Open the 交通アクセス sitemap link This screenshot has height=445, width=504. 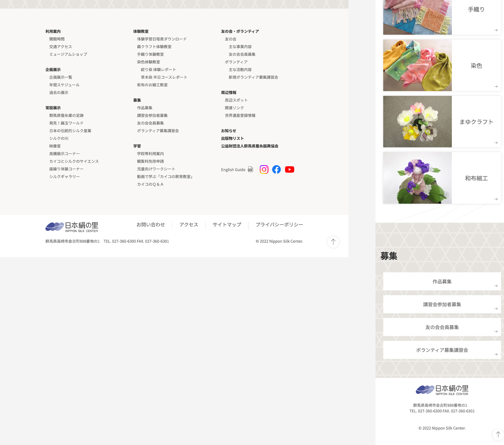(x=60, y=47)
